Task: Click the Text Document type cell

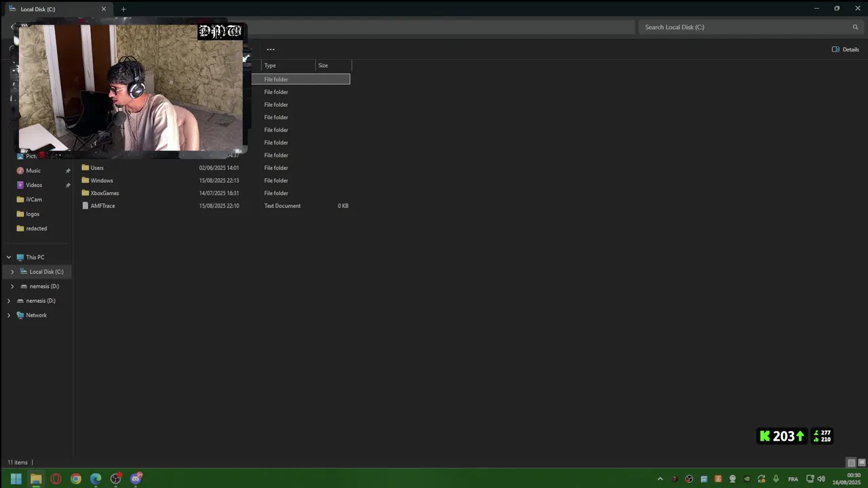Action: tap(282, 205)
